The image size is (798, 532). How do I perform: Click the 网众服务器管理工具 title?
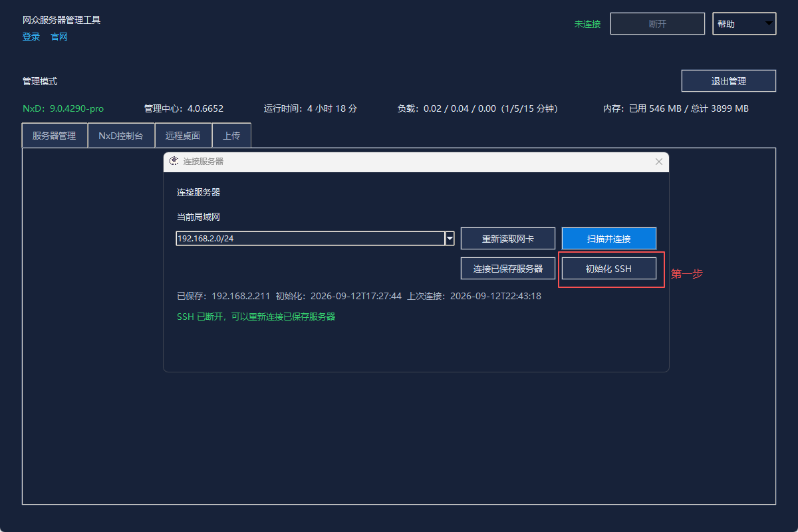(x=62, y=20)
